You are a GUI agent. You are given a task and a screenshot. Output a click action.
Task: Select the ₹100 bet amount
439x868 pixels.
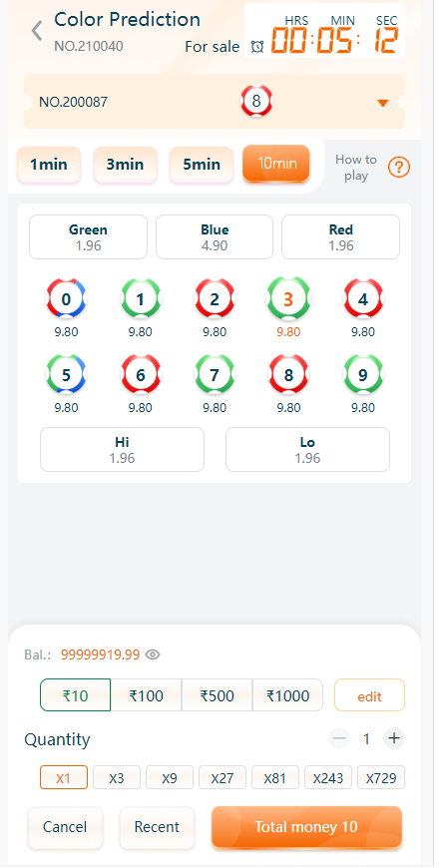(146, 695)
